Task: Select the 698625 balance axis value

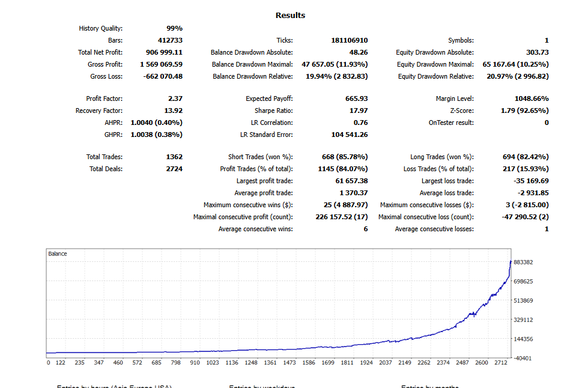Action: coord(523,281)
